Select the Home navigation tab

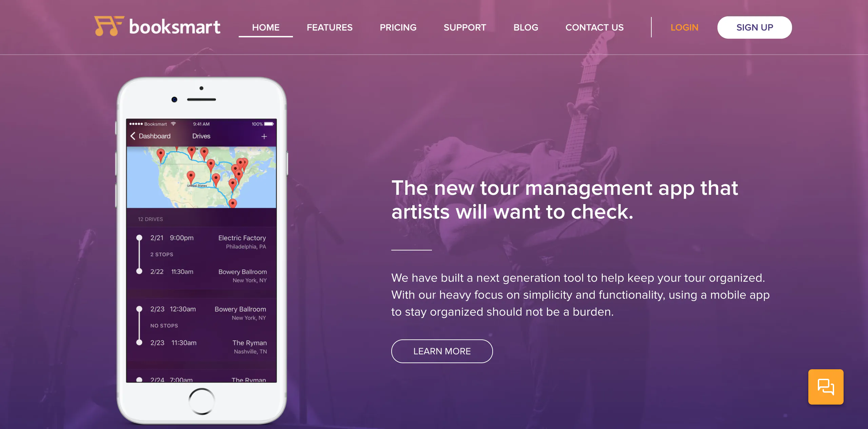coord(266,27)
